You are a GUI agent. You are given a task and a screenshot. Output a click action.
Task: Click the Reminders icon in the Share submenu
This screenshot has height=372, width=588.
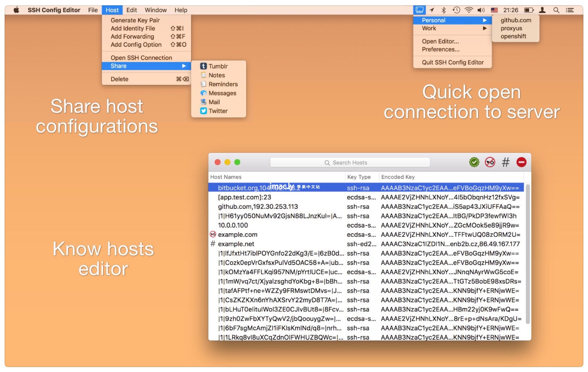(203, 84)
